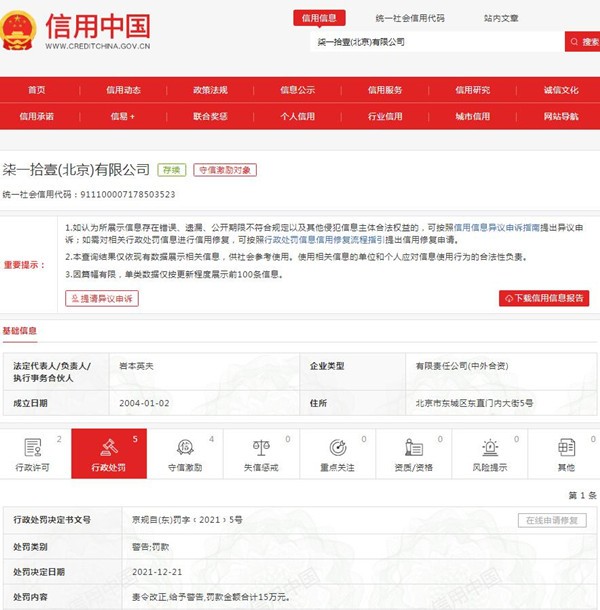Click the WWW.CREDITCHINA.GOV.CN site address text
The height and width of the screenshot is (610, 600).
[98, 46]
